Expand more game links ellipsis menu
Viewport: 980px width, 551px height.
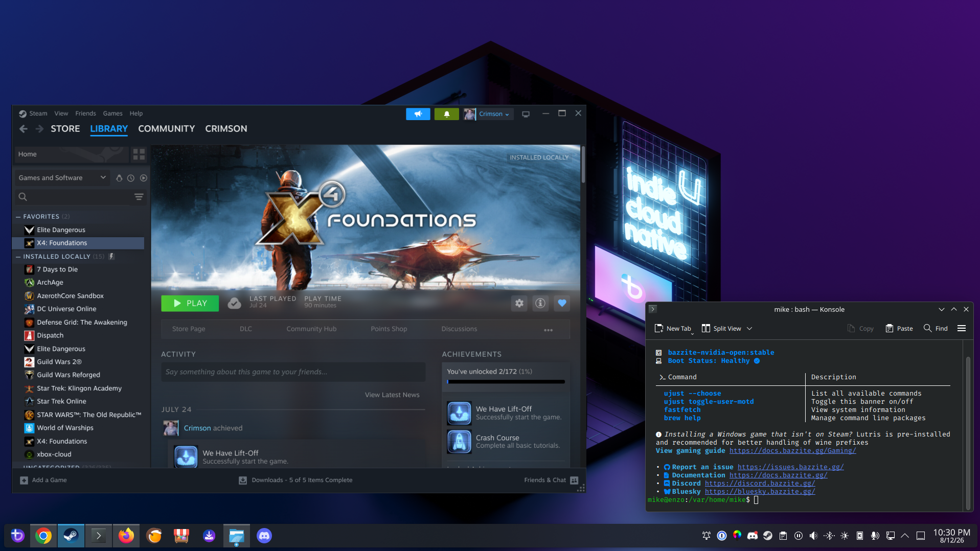click(548, 330)
